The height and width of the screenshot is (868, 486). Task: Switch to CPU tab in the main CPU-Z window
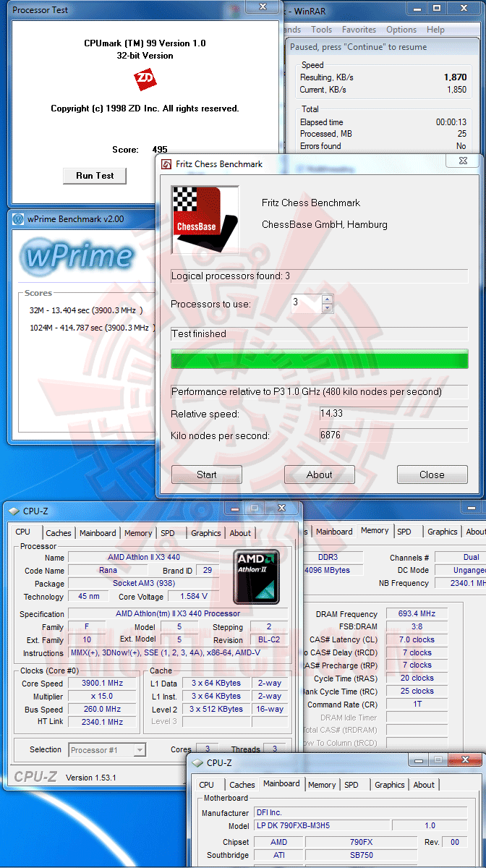click(23, 532)
